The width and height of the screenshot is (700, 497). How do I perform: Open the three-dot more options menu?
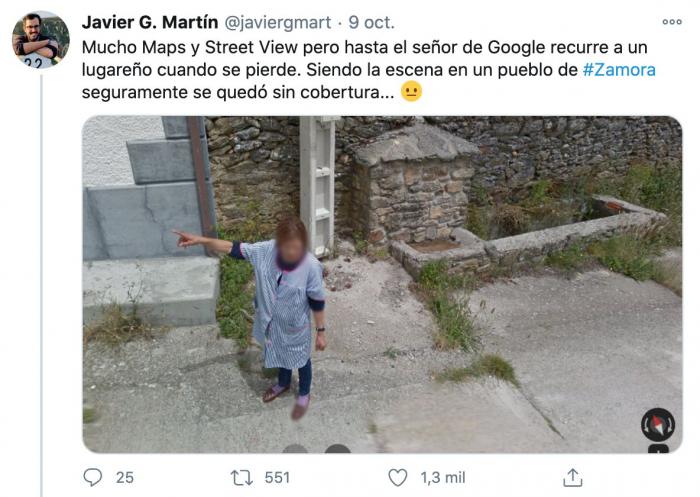pos(671,22)
